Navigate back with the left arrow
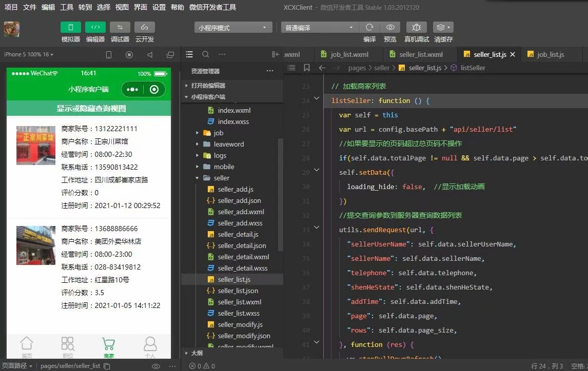The width and height of the screenshot is (588, 371). coord(322,68)
